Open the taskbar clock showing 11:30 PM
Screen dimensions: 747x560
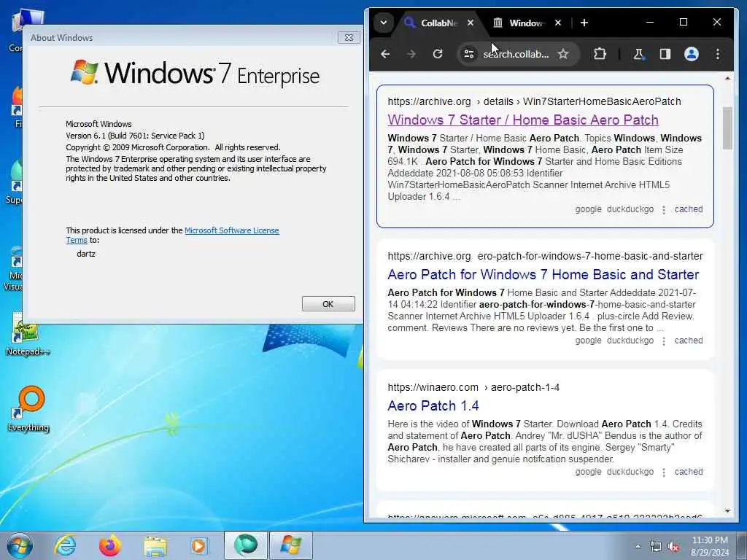(x=710, y=545)
